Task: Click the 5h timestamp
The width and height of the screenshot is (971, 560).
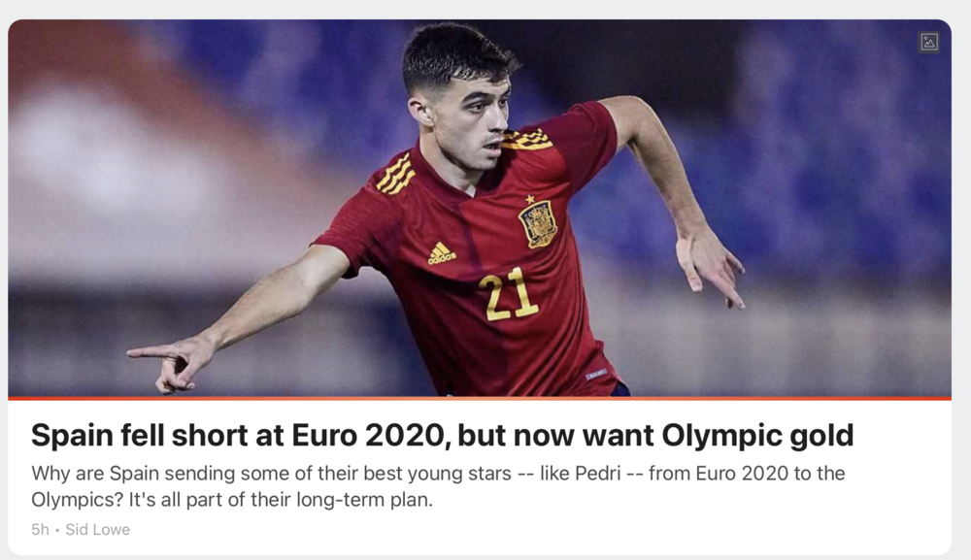Action: click(40, 530)
